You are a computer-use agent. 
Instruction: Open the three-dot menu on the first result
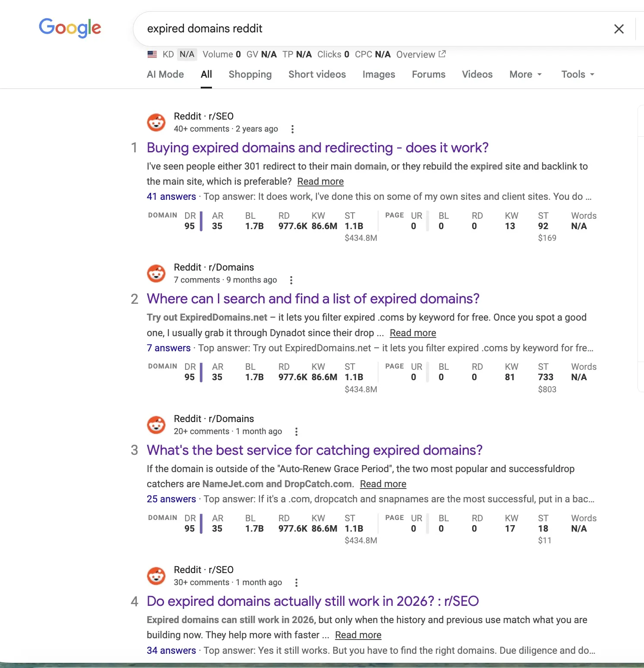(293, 129)
